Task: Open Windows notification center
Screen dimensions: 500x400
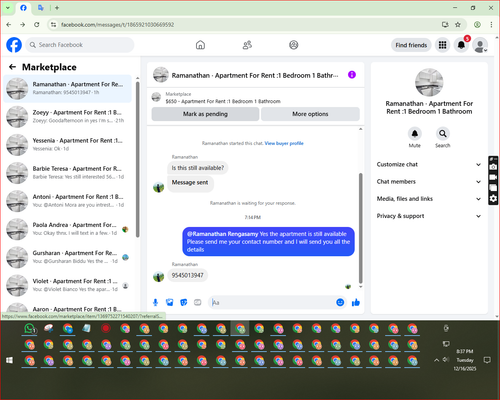Action: click(487, 360)
